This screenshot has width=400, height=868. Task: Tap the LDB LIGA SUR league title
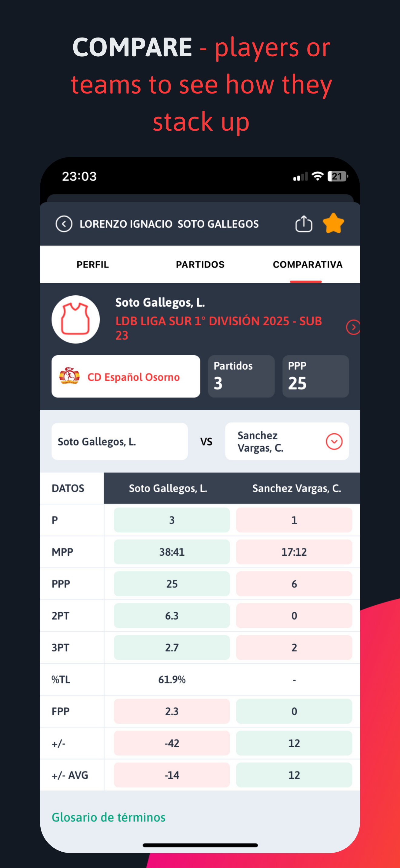219,328
